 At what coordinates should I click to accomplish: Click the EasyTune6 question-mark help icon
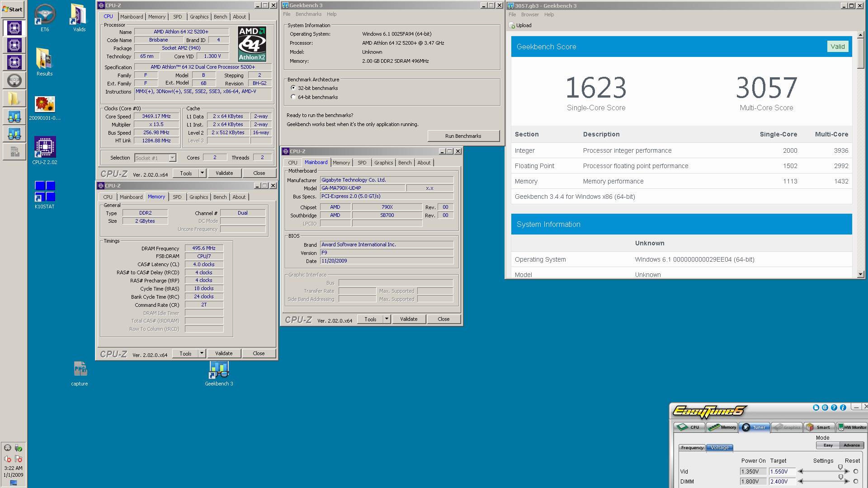click(834, 408)
